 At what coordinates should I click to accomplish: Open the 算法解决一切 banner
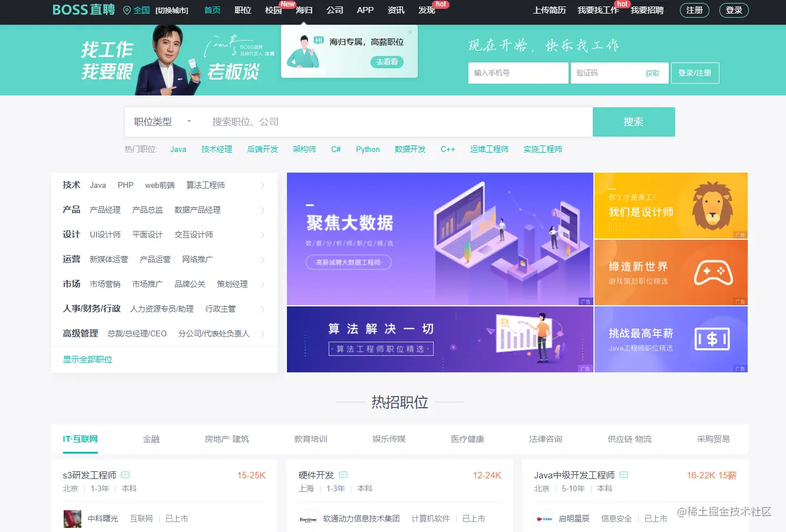(440, 339)
